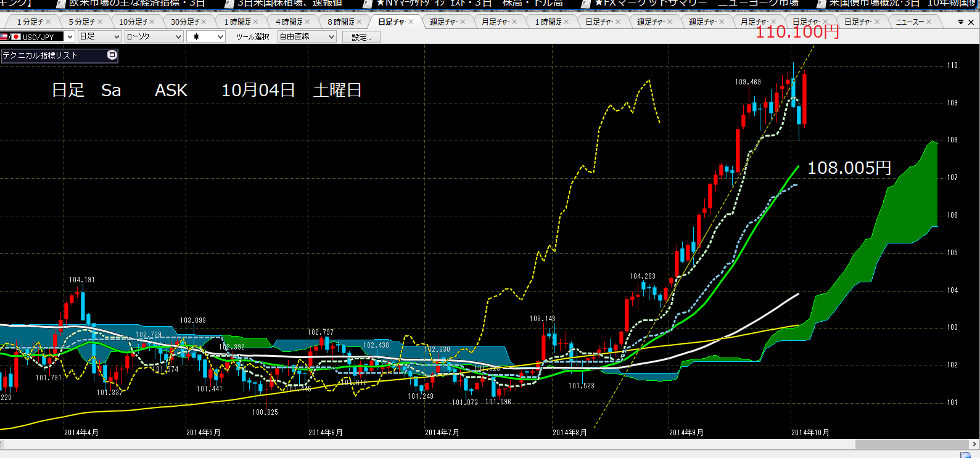Click the 101.523 price label
The width and height of the screenshot is (980, 458).
coord(582,386)
